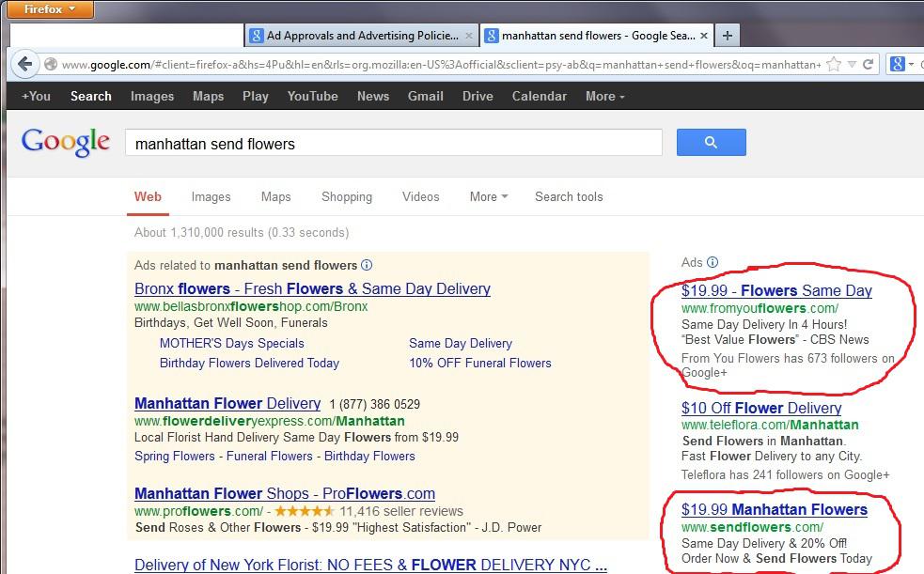The height and width of the screenshot is (574, 924).
Task: Open Drive from the black bar
Action: 478,96
